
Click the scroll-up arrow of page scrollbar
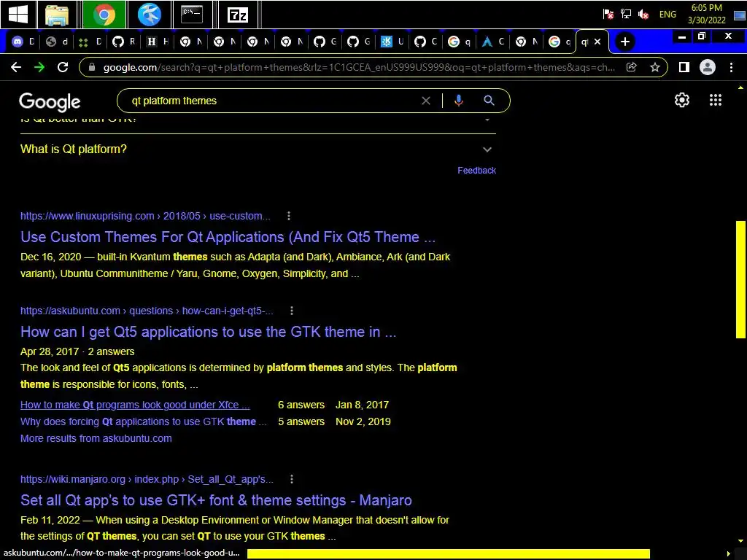[x=740, y=87]
